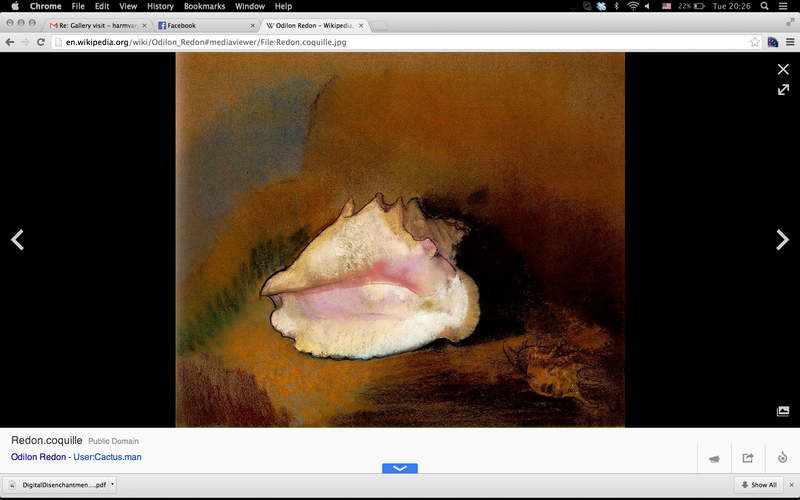Open image file details page icon
The width and height of the screenshot is (800, 500).
pyautogui.click(x=783, y=411)
